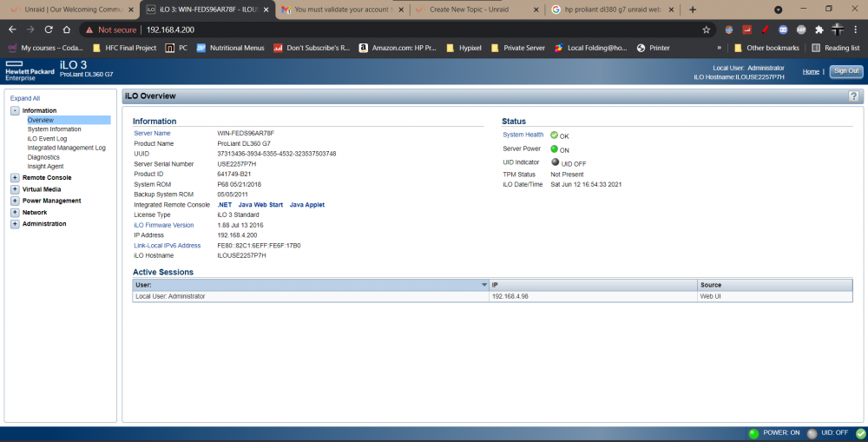
Task: Open Insight Agent in the tree
Action: pos(45,166)
